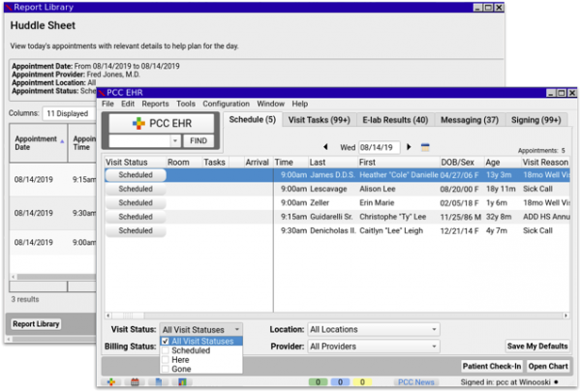Screen dimensions: 581x392
Task: Open Columns 11 Displayed selector
Action: tap(70, 114)
